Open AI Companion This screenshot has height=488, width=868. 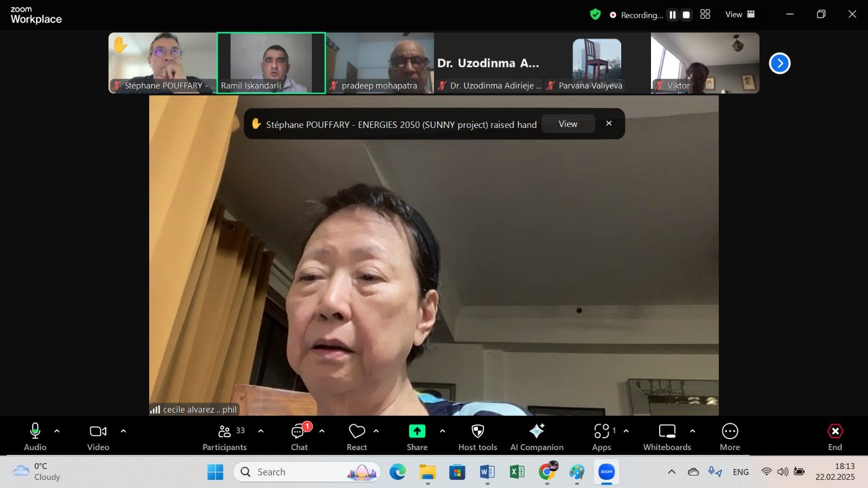click(537, 437)
